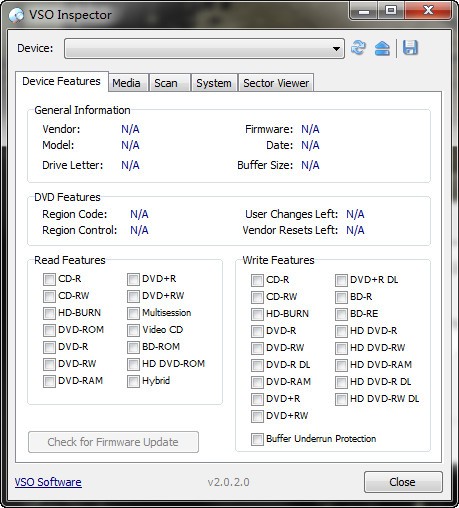Toggle Buffer Underrun Protection checkbox
This screenshot has height=508, width=459.
(x=257, y=439)
